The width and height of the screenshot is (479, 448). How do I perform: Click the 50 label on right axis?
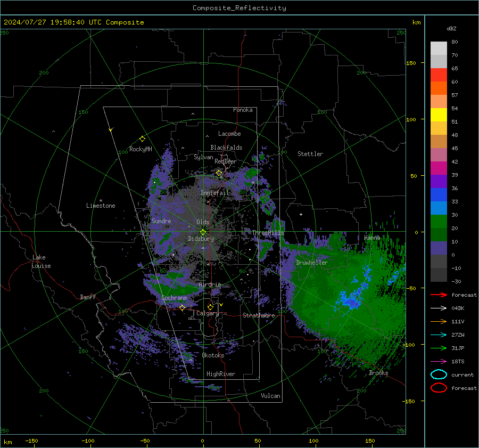pyautogui.click(x=414, y=176)
